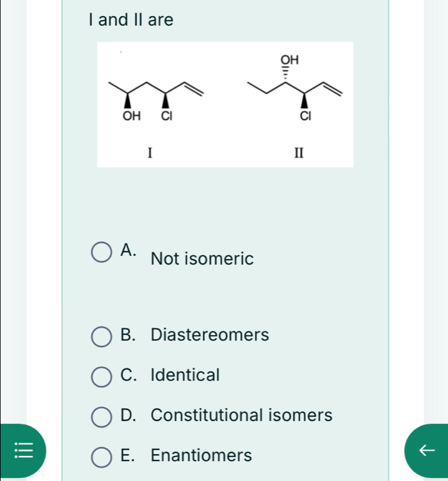The image size is (448, 481).
Task: Click the Roman numeral II caption
Action: (297, 153)
